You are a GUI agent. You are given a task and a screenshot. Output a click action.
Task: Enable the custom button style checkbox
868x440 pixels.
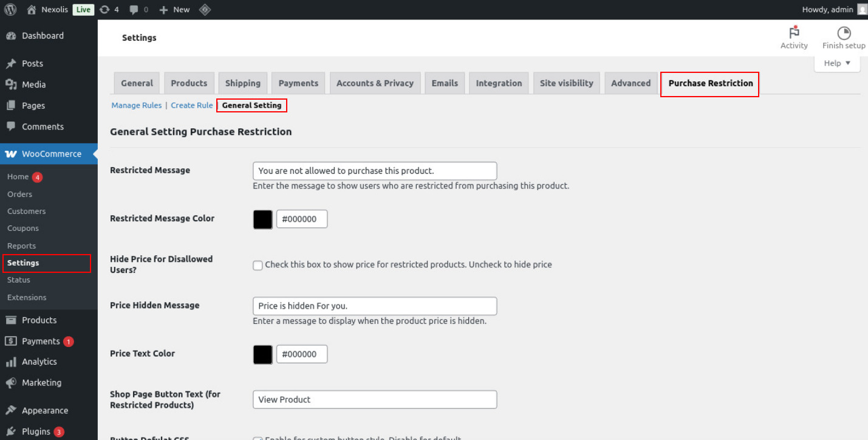(x=258, y=438)
